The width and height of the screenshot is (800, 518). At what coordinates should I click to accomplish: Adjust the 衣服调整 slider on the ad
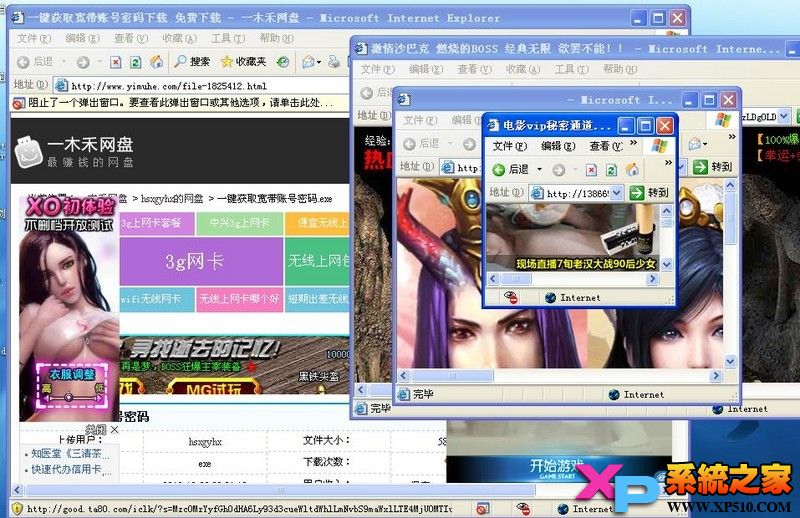68,397
